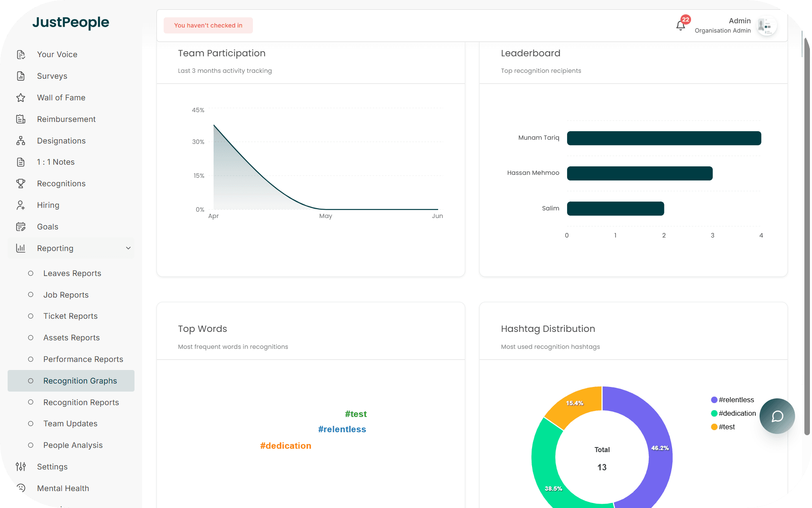Click the Leaderboard heading
Viewport: 812px width, 508px height.
pos(530,53)
